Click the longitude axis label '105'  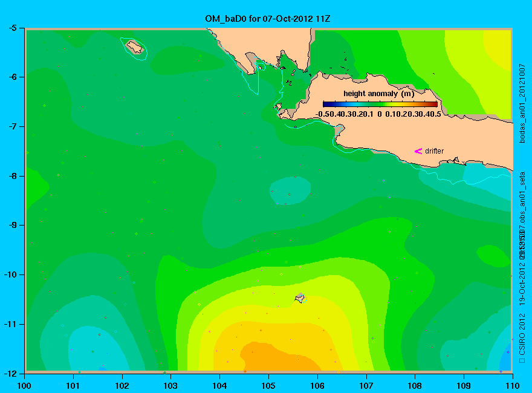(268, 386)
